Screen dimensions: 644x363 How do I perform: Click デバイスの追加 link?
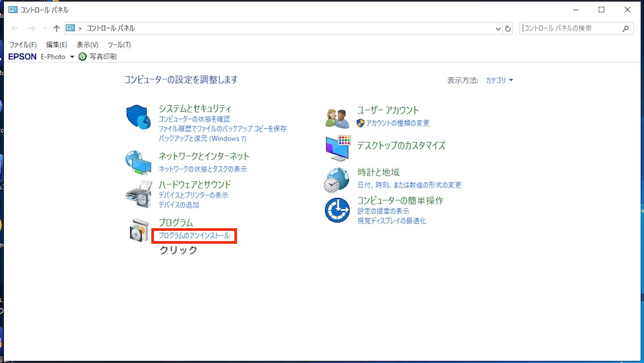tap(178, 205)
